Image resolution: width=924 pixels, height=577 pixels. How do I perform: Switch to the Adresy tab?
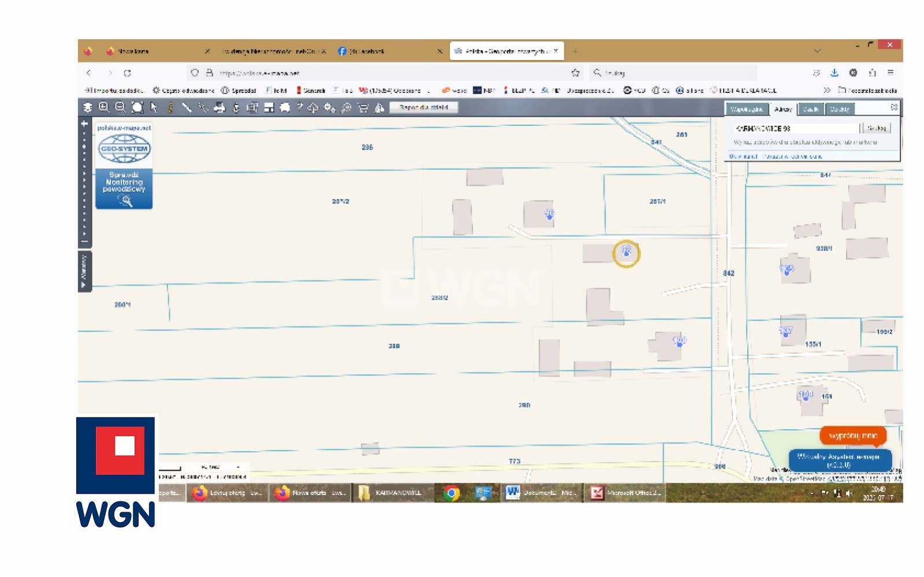point(783,109)
